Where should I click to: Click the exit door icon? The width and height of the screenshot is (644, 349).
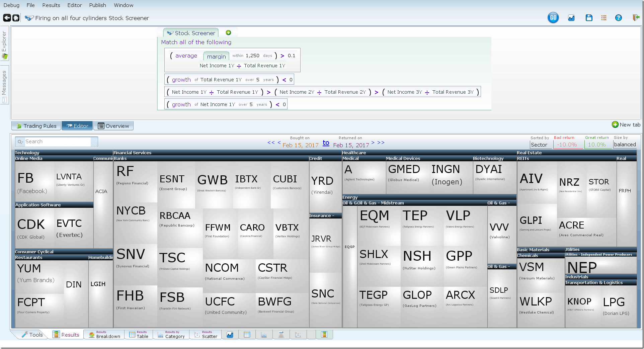636,18
